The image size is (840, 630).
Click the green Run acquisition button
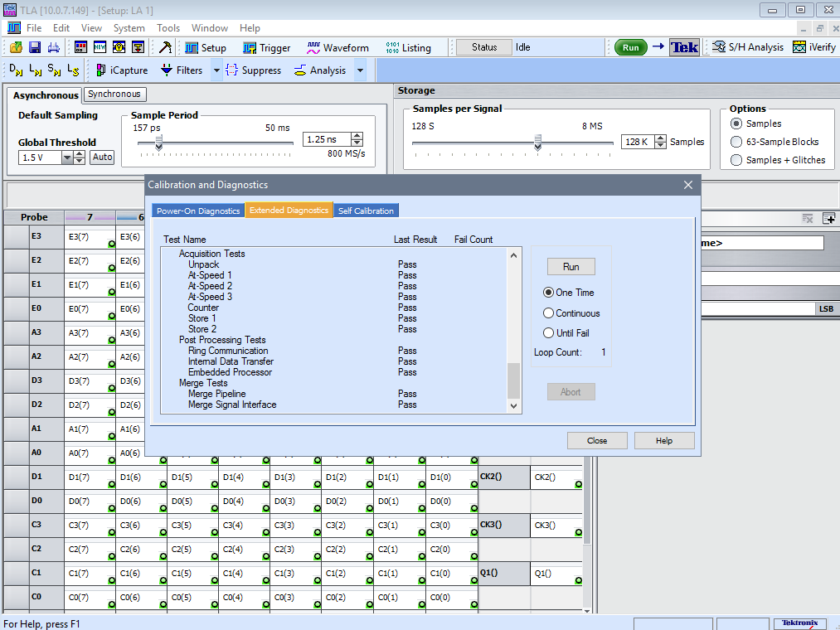tap(630, 47)
